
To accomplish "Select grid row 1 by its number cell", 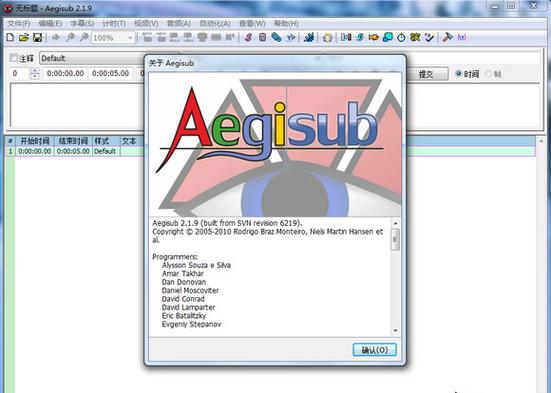I will coord(10,151).
